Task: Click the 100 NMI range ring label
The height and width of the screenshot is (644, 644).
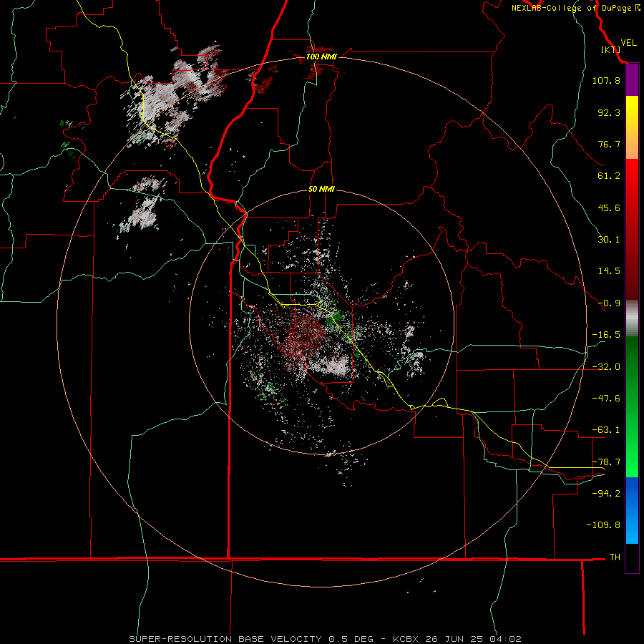Action: point(321,57)
